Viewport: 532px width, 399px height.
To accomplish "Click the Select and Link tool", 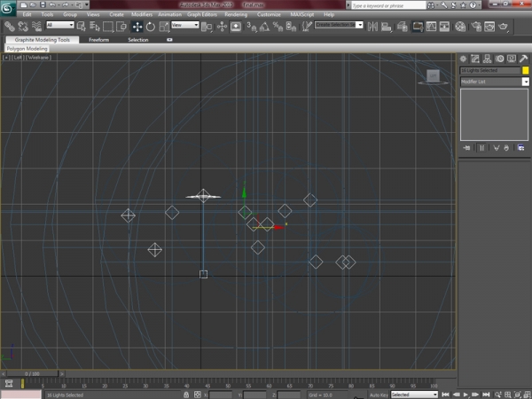I will click(x=9, y=27).
